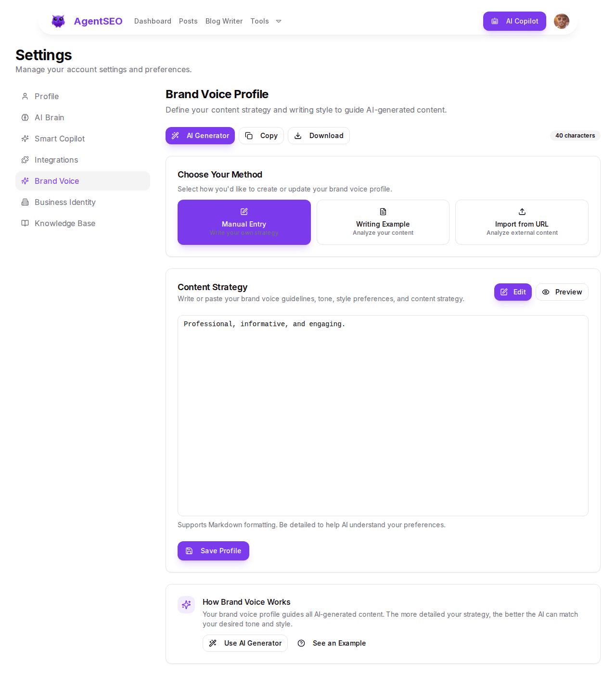This screenshot has height=687, width=616.
Task: Select the Manual Entry method card
Action: (244, 222)
